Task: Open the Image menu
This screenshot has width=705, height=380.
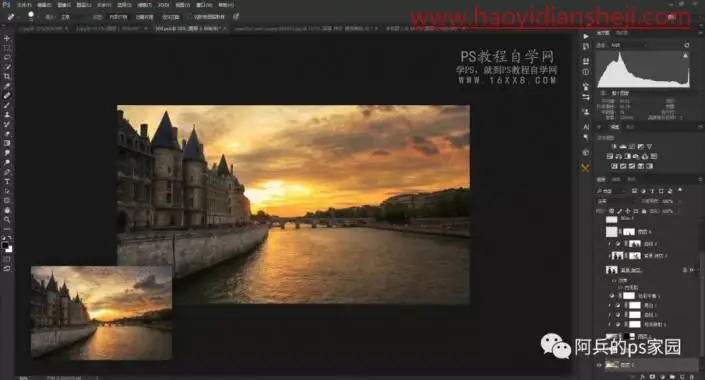Action: point(64,5)
